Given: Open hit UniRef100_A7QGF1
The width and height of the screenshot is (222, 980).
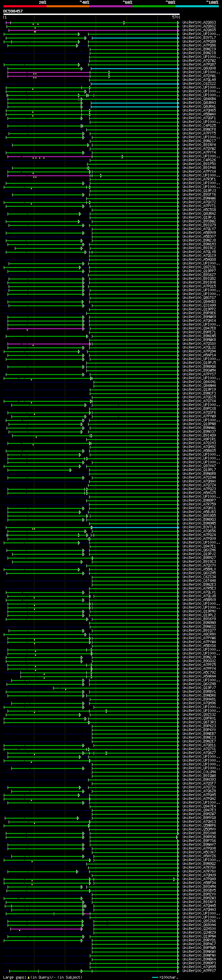Looking at the screenshot, I should (199, 118).
